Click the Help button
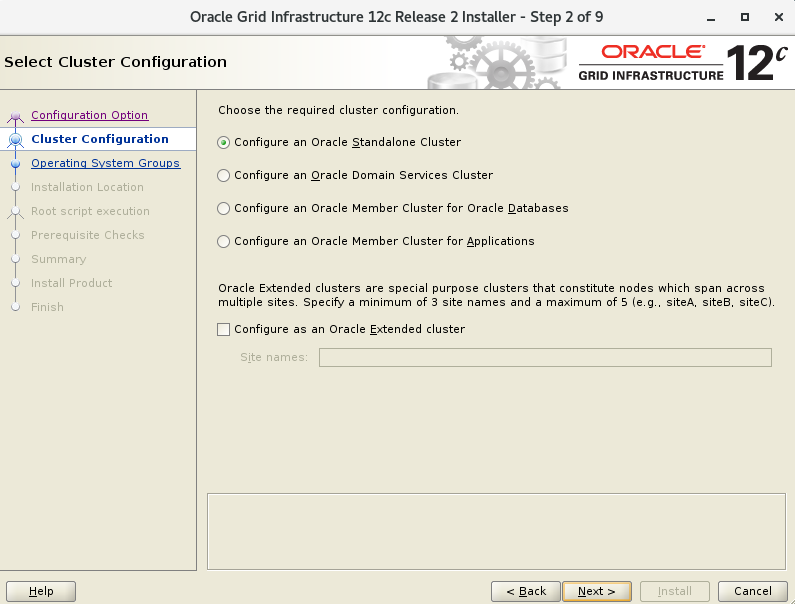The width and height of the screenshot is (795, 604). pyautogui.click(x=41, y=591)
